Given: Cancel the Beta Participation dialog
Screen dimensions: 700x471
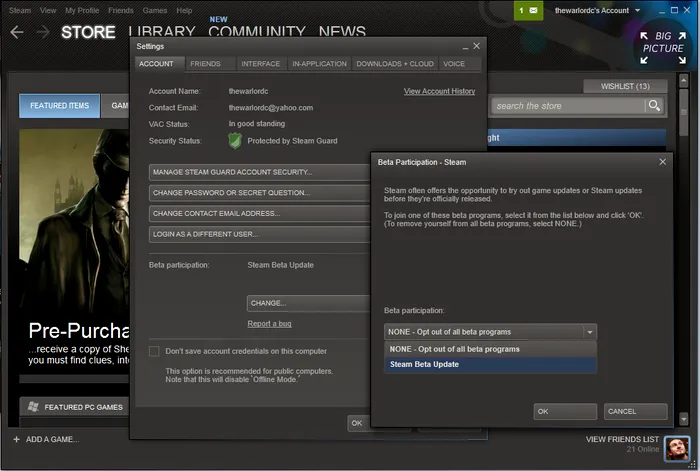Looking at the screenshot, I should coord(636,412).
